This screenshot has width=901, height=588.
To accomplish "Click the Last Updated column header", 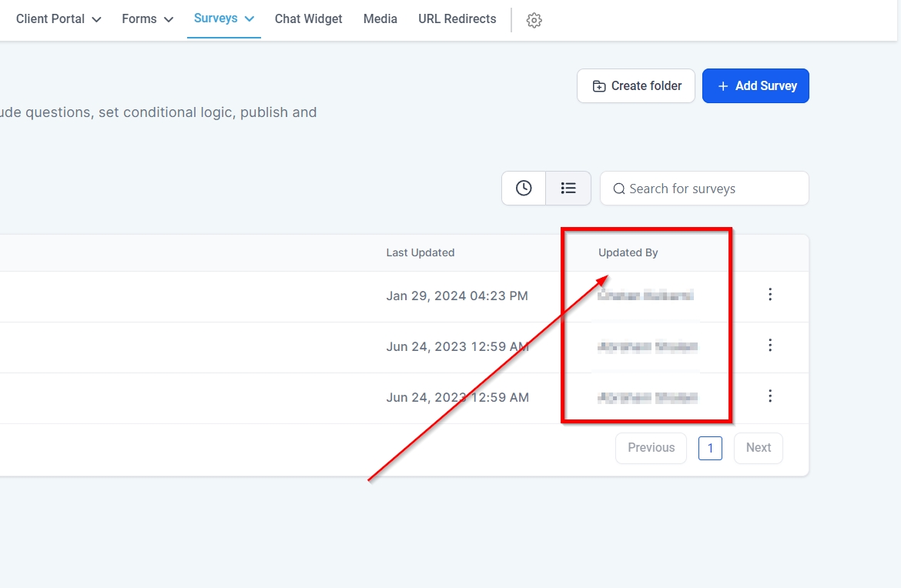I will 420,252.
